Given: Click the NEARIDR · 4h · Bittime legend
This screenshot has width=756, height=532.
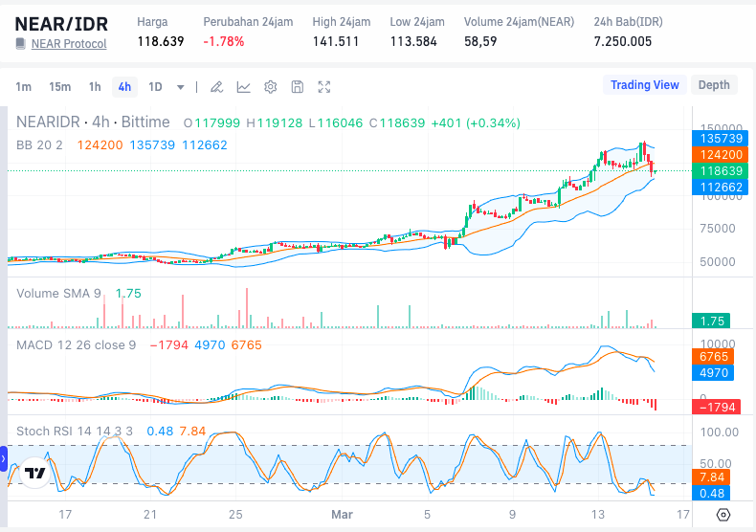Looking at the screenshot, I should coord(93,122).
